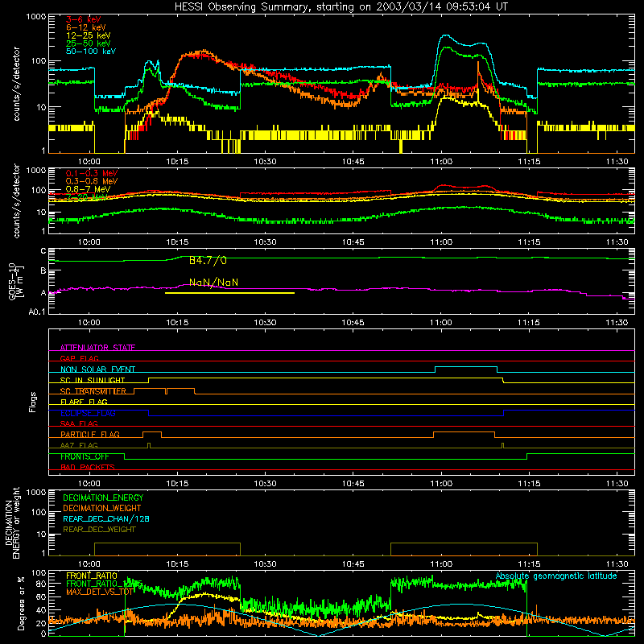Viewport: 644px width, 644px height.
Task: Click the NaN/NaN annotation in GOES panel
Action: (213, 283)
